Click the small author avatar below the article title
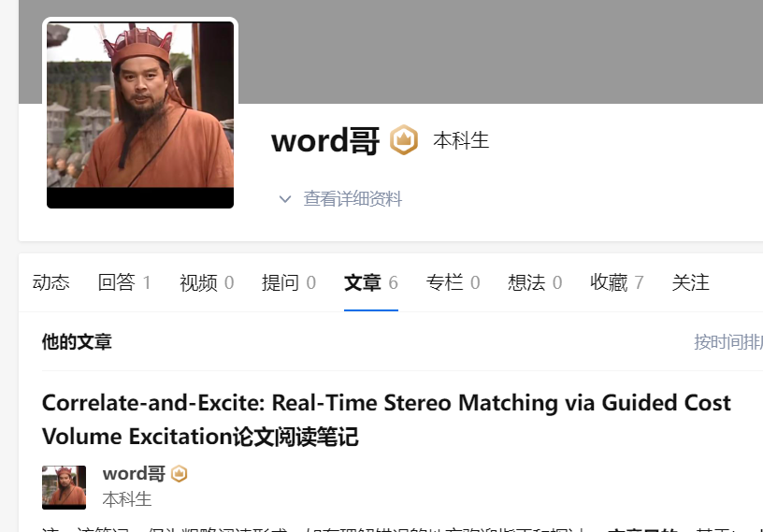 tap(64, 487)
